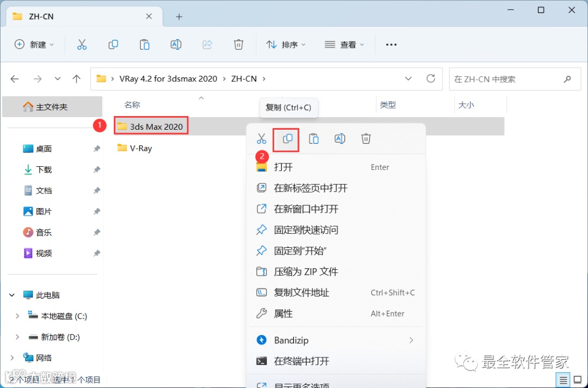
Task: Click the VRay 4.2 for 3dsmax 2020 breadcrumb
Action: click(168, 79)
